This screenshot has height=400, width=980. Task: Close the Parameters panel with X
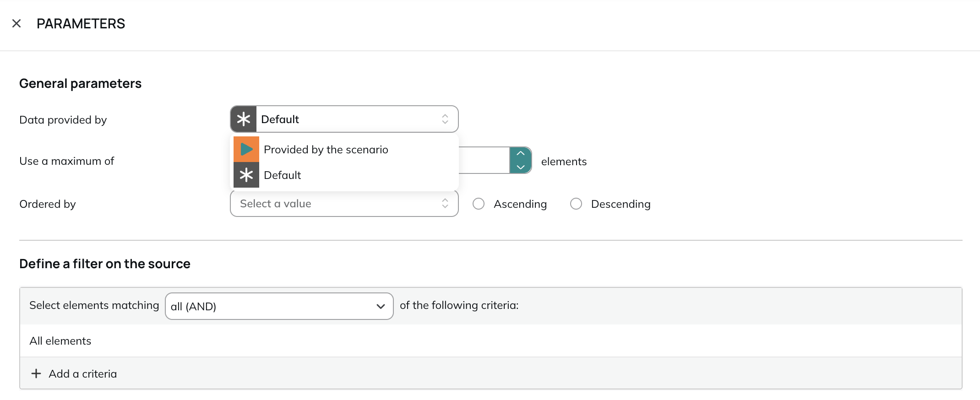pyautogui.click(x=16, y=23)
